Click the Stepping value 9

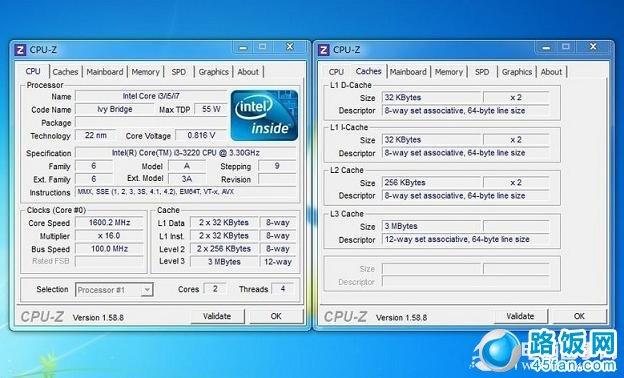click(277, 166)
